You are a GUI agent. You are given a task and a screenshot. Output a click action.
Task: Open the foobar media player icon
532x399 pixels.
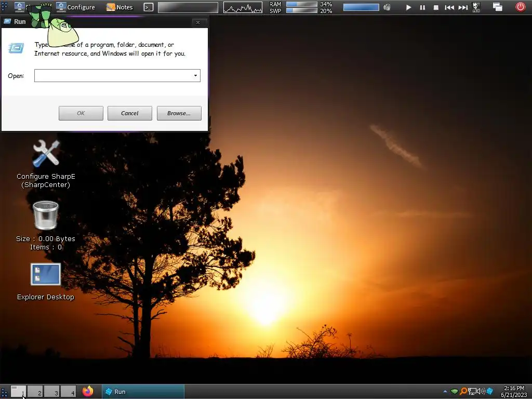[x=476, y=7]
